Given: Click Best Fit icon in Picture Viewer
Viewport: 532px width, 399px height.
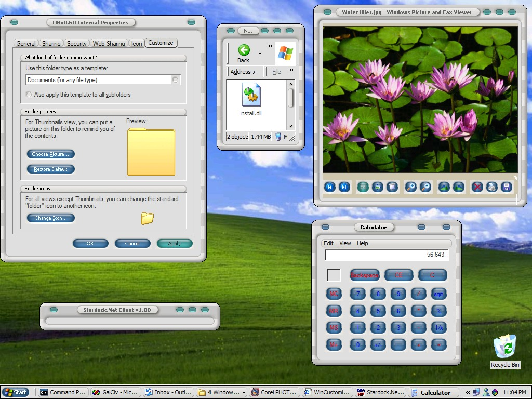Looking at the screenshot, I should point(363,187).
